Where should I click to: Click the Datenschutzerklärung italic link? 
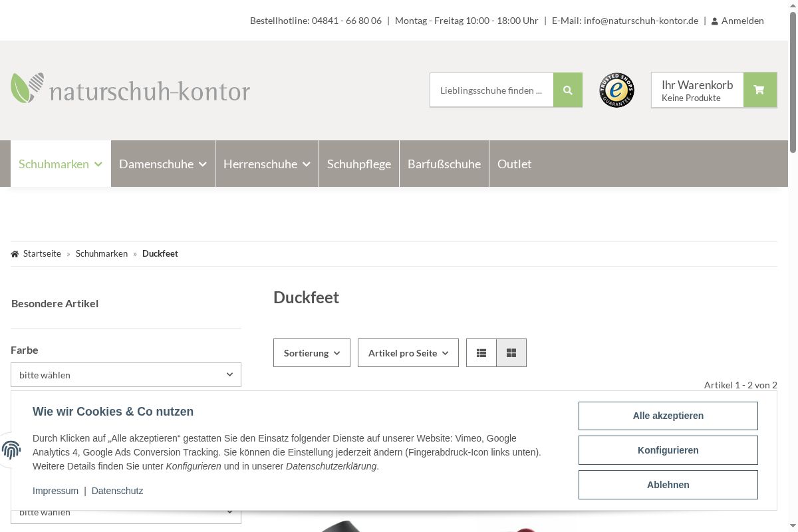(331, 466)
